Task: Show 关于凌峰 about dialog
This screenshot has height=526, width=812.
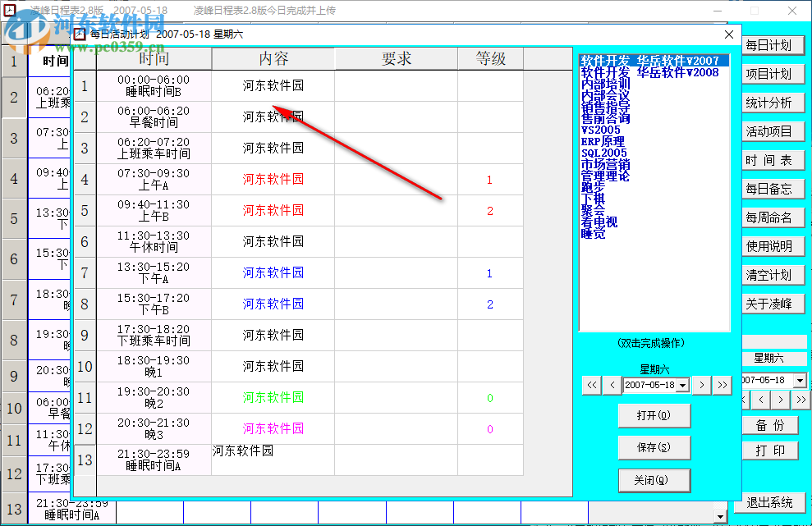Action: pos(773,303)
